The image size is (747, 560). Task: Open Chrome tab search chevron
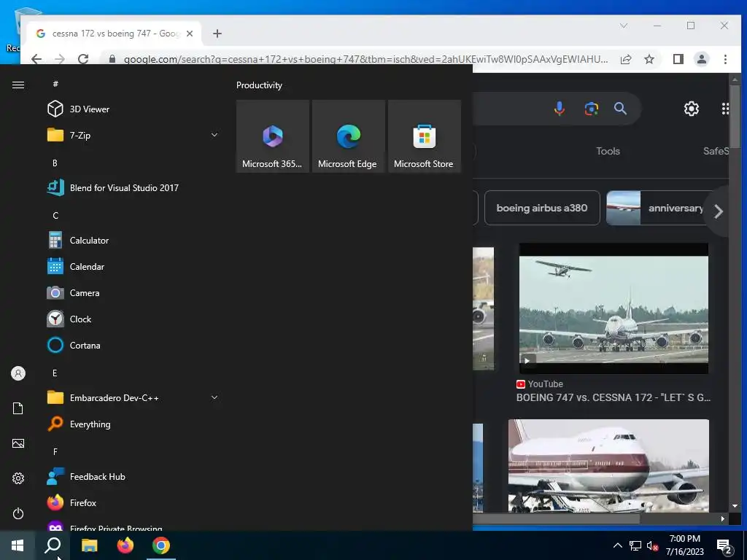pyautogui.click(x=624, y=26)
